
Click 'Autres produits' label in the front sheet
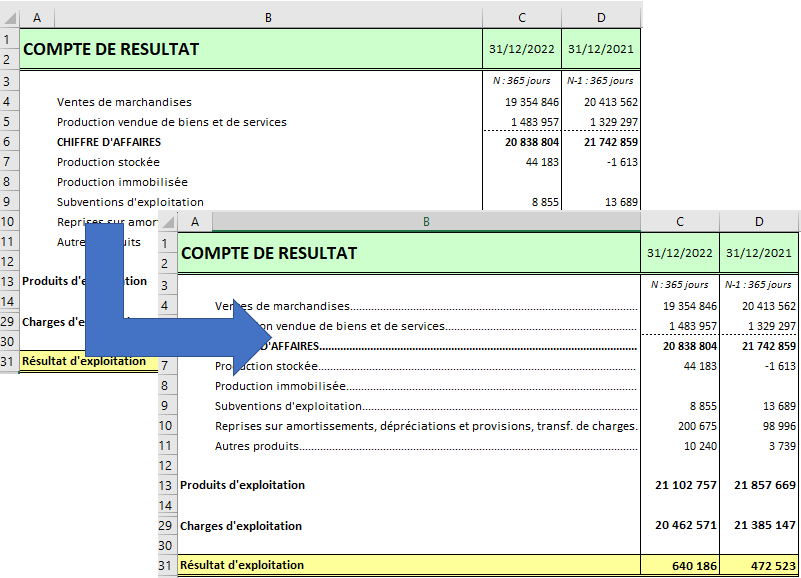click(x=256, y=446)
